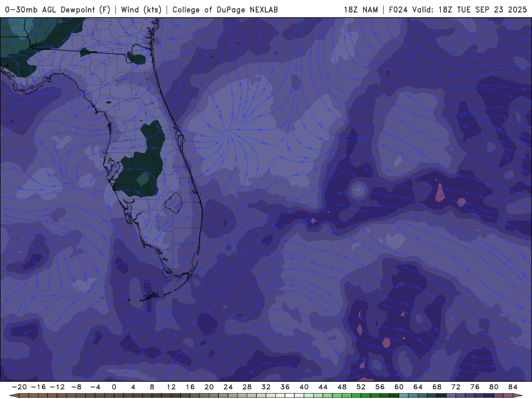Click 'College of DuPage NEXLAB' header text
532x399 pixels.
(x=225, y=10)
